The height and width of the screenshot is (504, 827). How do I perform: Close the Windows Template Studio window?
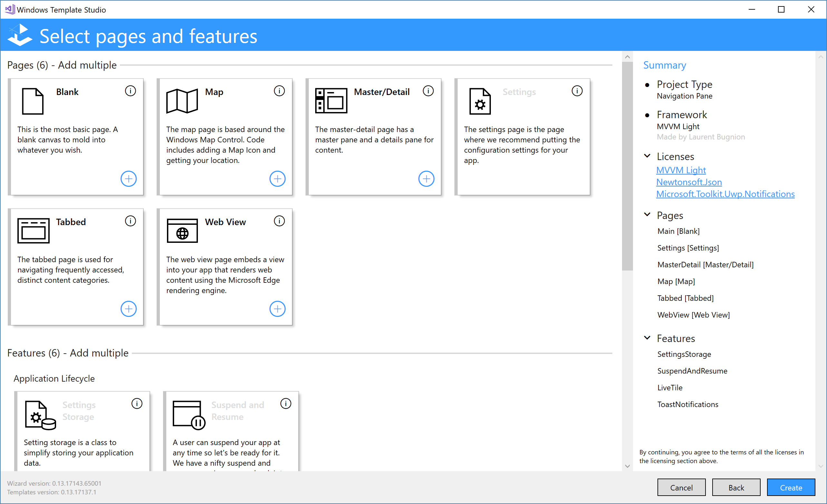point(811,9)
